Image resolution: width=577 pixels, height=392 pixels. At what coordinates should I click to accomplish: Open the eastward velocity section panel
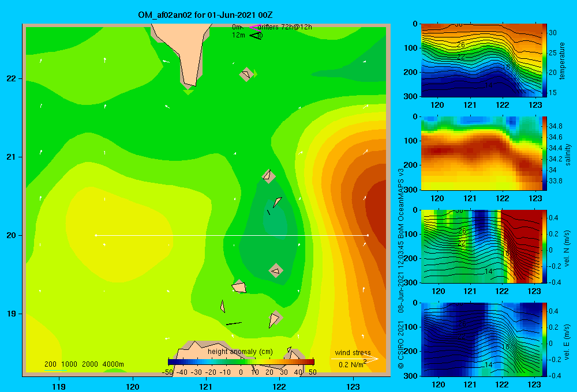pyautogui.click(x=481, y=340)
